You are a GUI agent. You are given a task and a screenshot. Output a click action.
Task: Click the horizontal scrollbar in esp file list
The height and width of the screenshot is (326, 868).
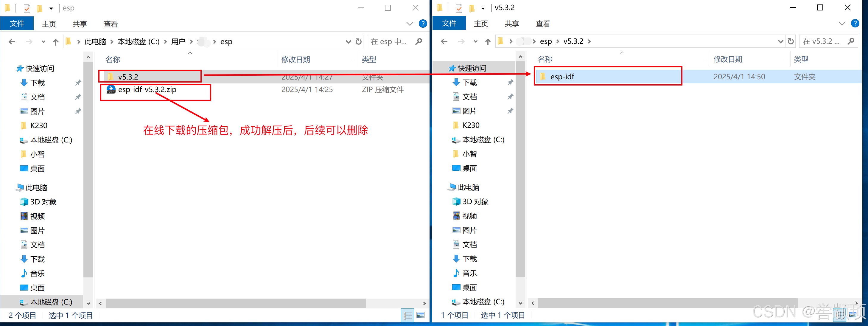tap(235, 303)
